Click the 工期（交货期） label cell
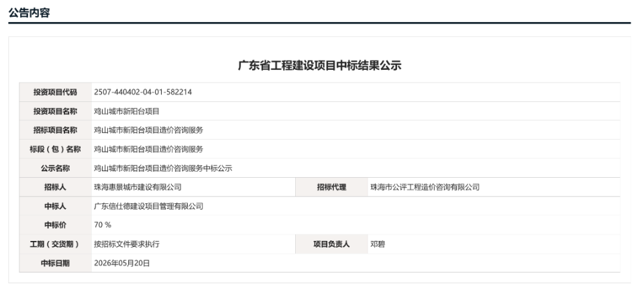644x300 pixels. [55, 244]
